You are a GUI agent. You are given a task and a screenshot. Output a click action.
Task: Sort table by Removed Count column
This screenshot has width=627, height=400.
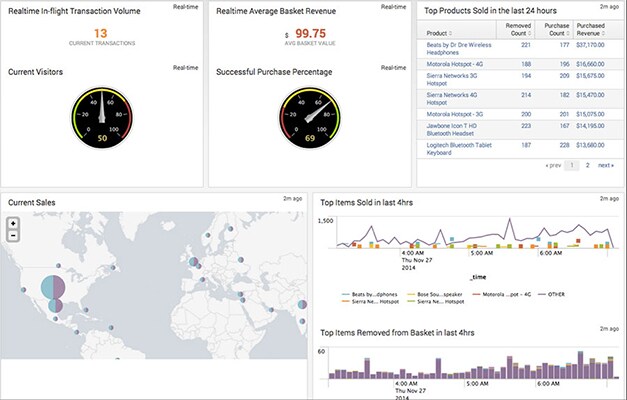pos(518,30)
